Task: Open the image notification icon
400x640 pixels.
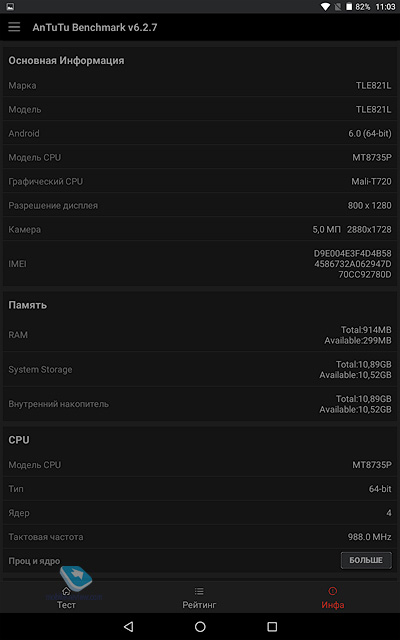Action: pyautogui.click(x=11, y=7)
